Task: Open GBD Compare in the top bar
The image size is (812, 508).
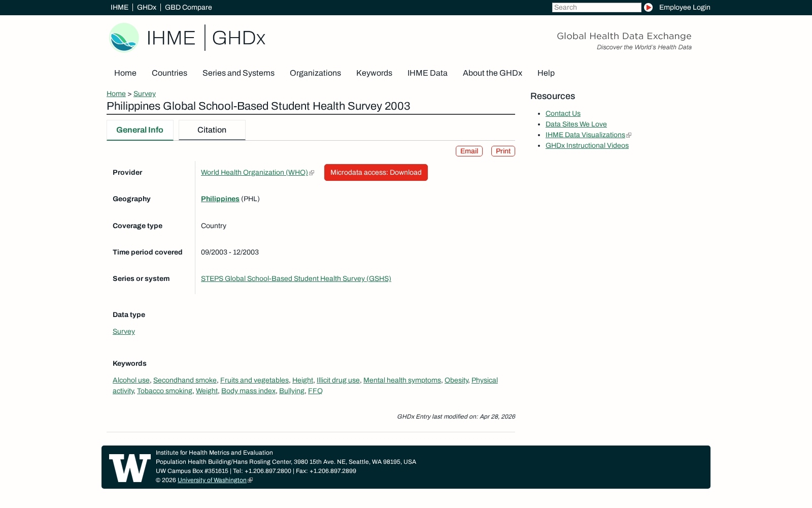Action: tap(188, 8)
